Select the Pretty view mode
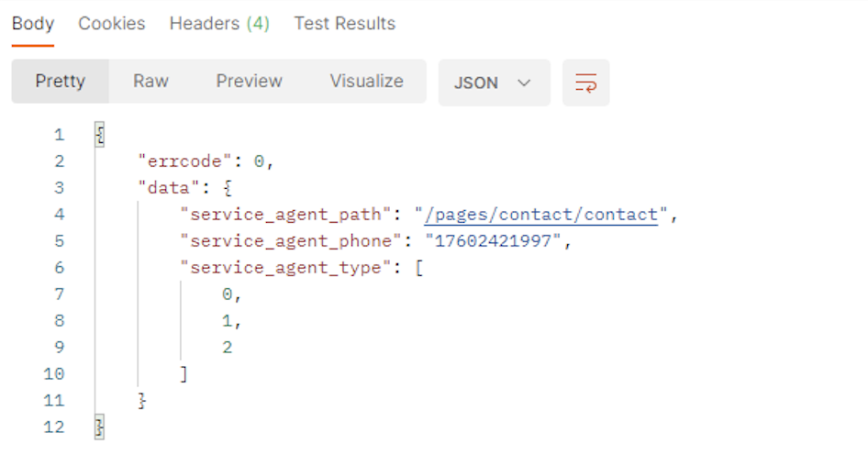 tap(61, 82)
